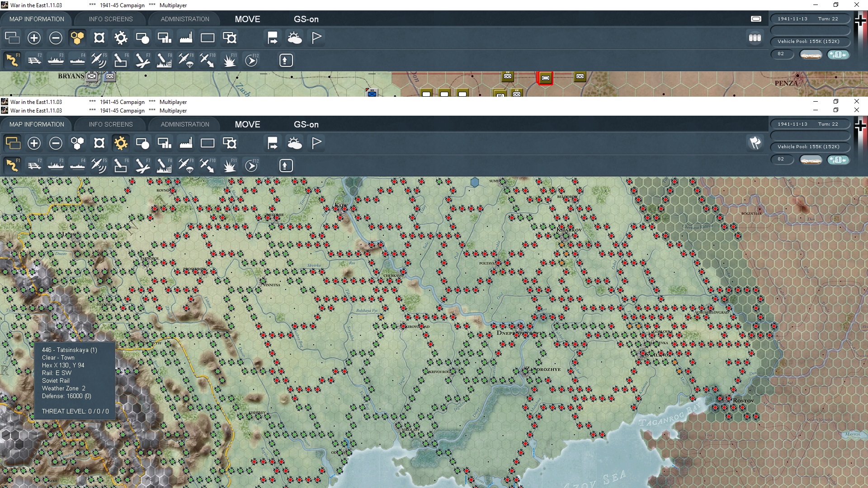Expand the up-arrow button in the upper toolbar
This screenshot has height=488, width=868.
coord(286,61)
